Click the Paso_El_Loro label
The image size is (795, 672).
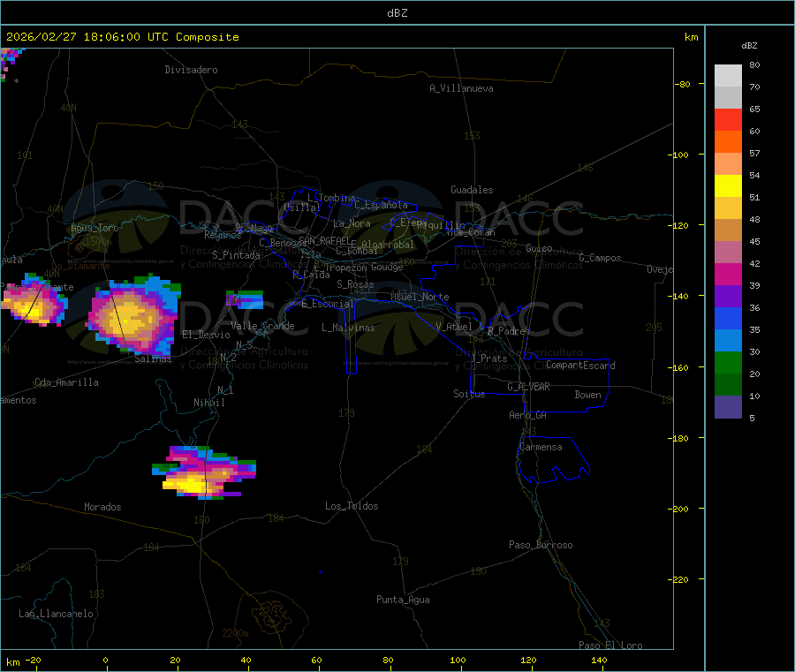point(610,646)
